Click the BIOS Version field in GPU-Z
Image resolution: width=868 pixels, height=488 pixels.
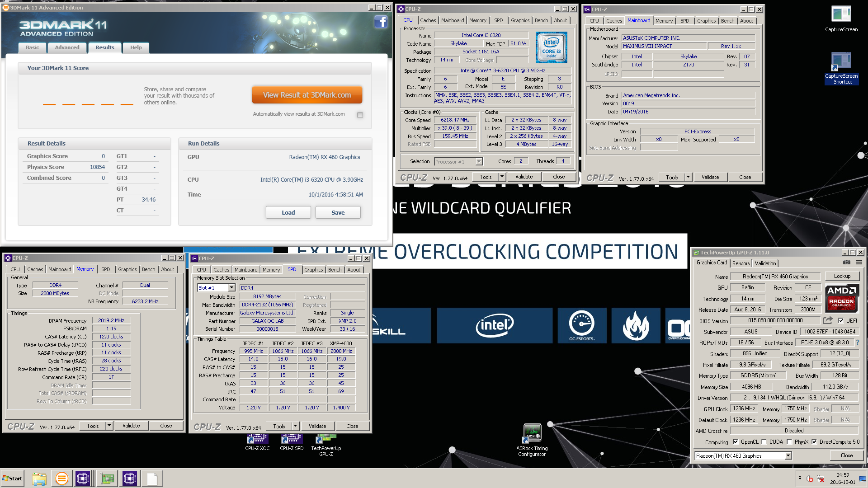775,320
